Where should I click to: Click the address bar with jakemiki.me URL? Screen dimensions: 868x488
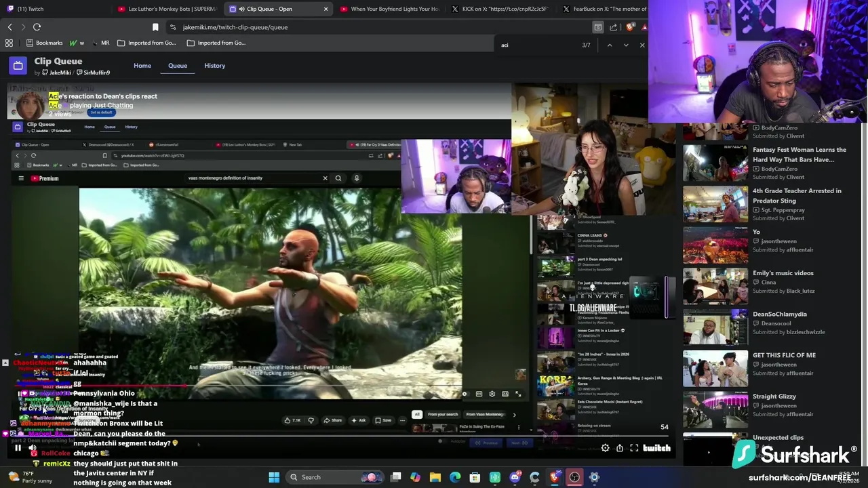point(380,27)
